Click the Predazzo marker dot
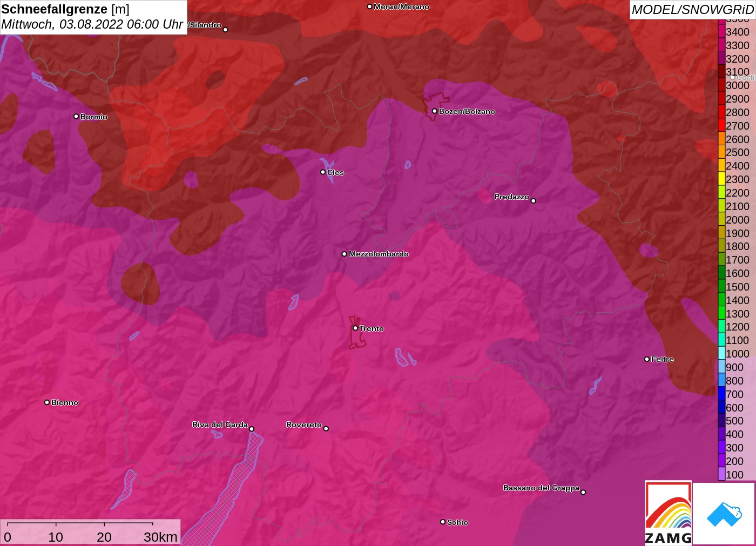 pos(533,200)
